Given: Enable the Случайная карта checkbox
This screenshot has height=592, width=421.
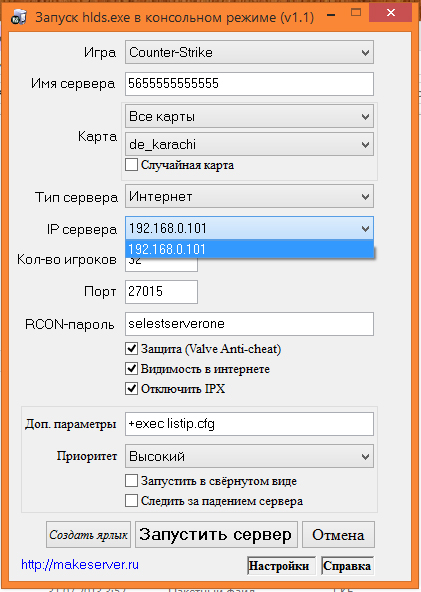Looking at the screenshot, I should tap(131, 165).
